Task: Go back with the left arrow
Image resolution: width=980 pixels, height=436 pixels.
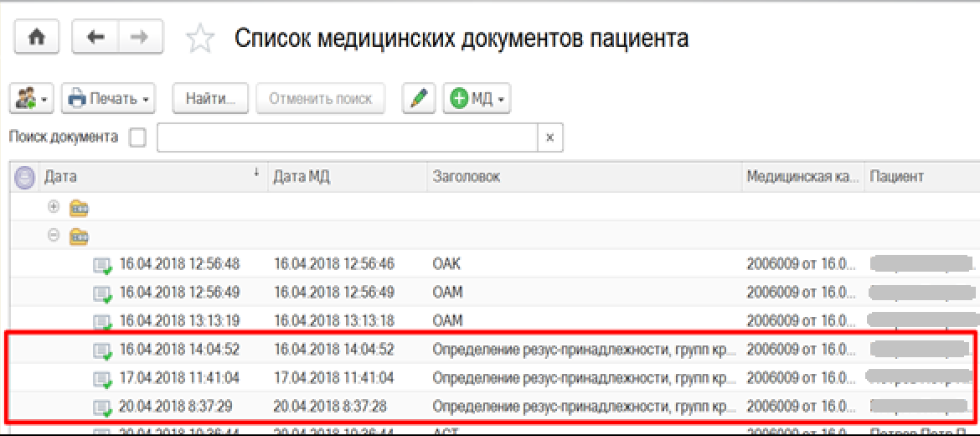Action: click(x=95, y=38)
